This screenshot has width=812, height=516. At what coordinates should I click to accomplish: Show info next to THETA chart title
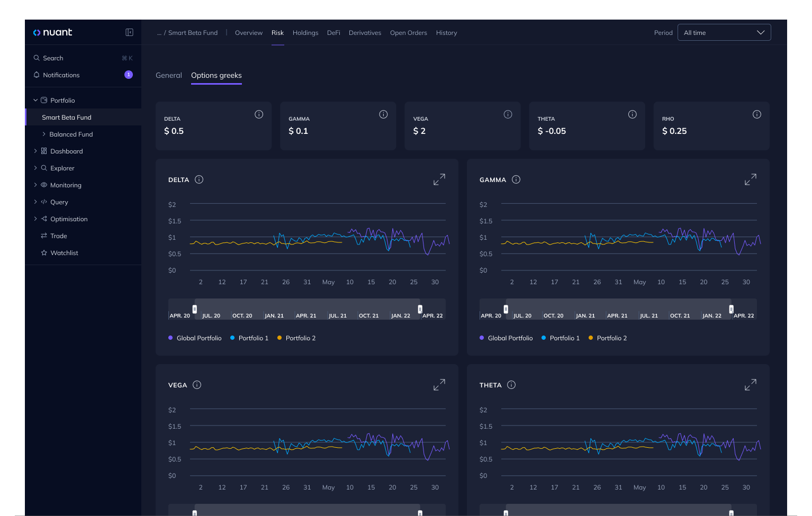511,385
